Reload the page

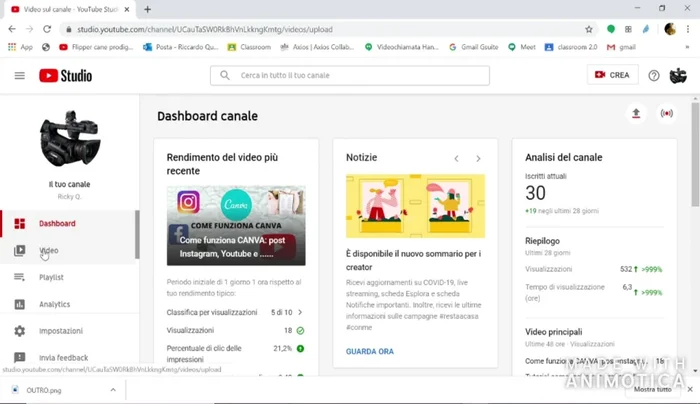47,29
